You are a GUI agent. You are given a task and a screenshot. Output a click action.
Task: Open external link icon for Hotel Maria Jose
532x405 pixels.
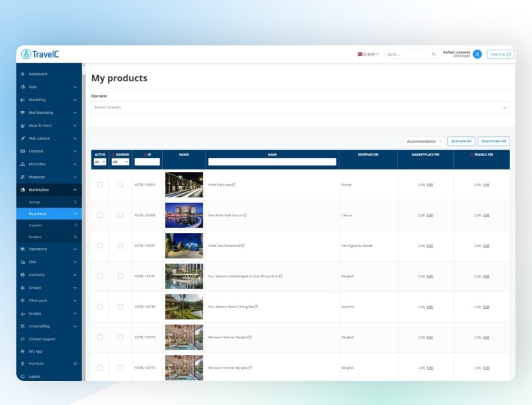click(234, 185)
